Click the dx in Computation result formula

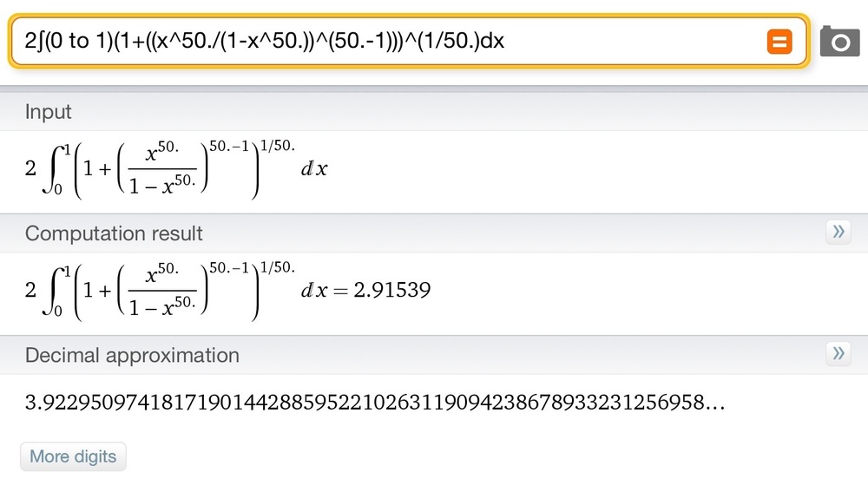(x=313, y=290)
